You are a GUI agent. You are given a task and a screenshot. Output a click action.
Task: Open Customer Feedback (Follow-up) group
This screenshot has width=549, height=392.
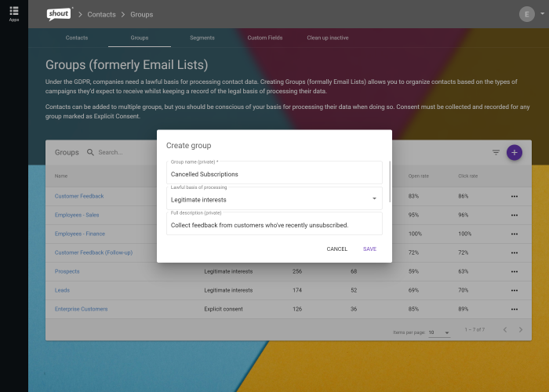(93, 252)
